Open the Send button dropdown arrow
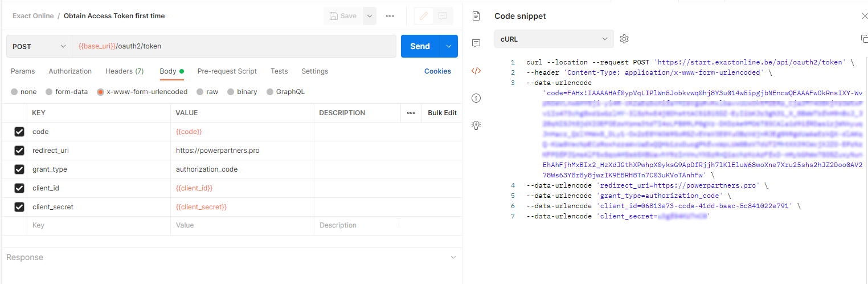 pyautogui.click(x=449, y=46)
